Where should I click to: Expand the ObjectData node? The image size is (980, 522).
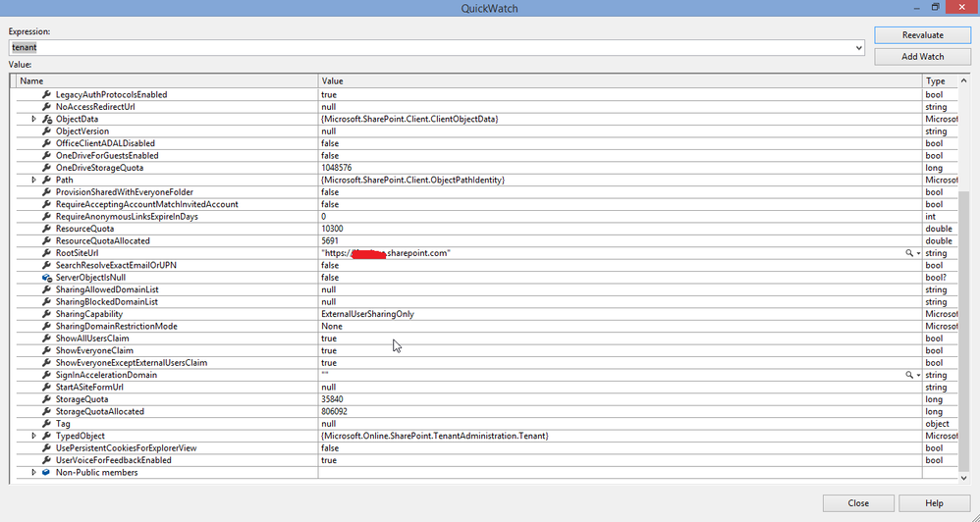(x=34, y=119)
